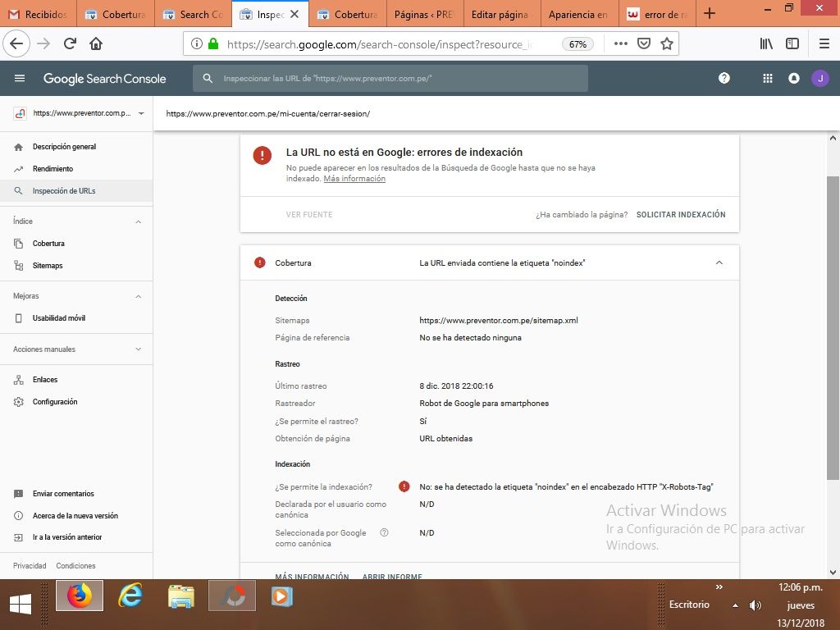View Search Console notifications bell
The width and height of the screenshot is (840, 630).
793,78
